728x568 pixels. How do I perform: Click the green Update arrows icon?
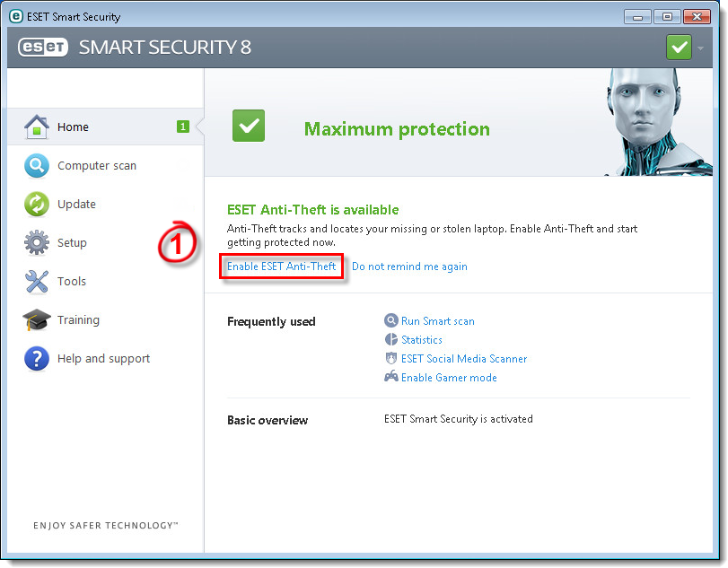pos(36,204)
